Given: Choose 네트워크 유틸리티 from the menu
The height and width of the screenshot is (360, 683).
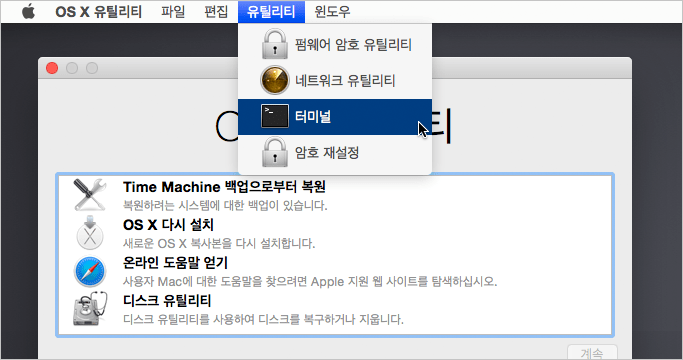Looking at the screenshot, I should click(x=335, y=81).
